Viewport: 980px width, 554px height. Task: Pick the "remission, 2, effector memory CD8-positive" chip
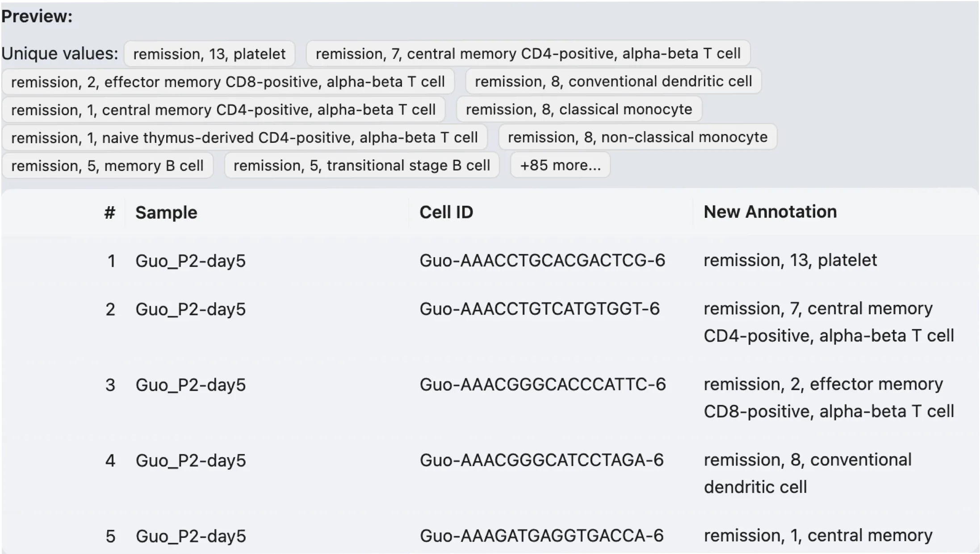[228, 82]
